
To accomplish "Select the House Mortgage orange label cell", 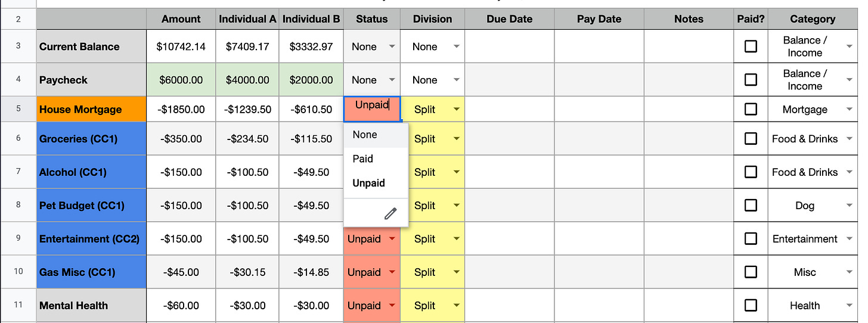I will click(x=91, y=110).
